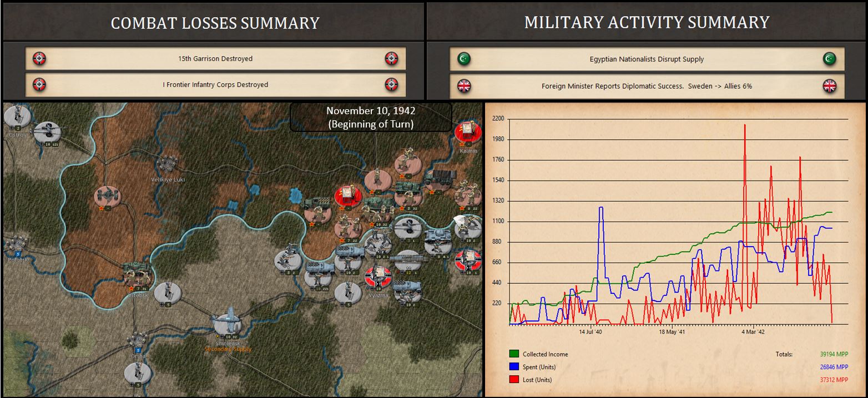Viewport: 868px width, 398px height.
Task: Click the 26846 MPP total value
Action: coord(834,367)
